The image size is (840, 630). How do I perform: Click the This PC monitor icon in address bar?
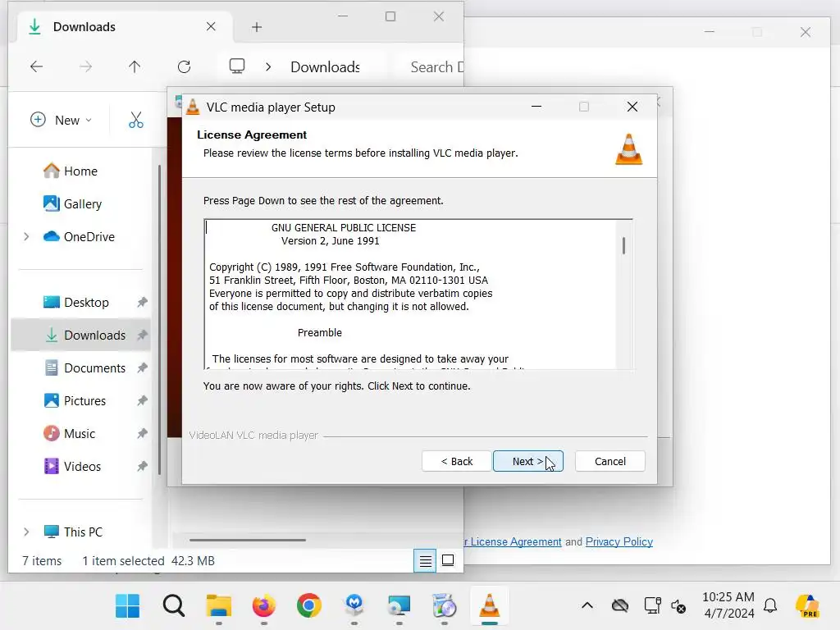point(237,66)
